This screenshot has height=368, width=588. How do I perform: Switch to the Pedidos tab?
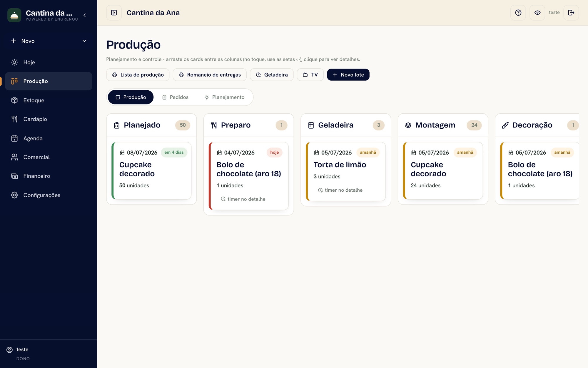(175, 97)
